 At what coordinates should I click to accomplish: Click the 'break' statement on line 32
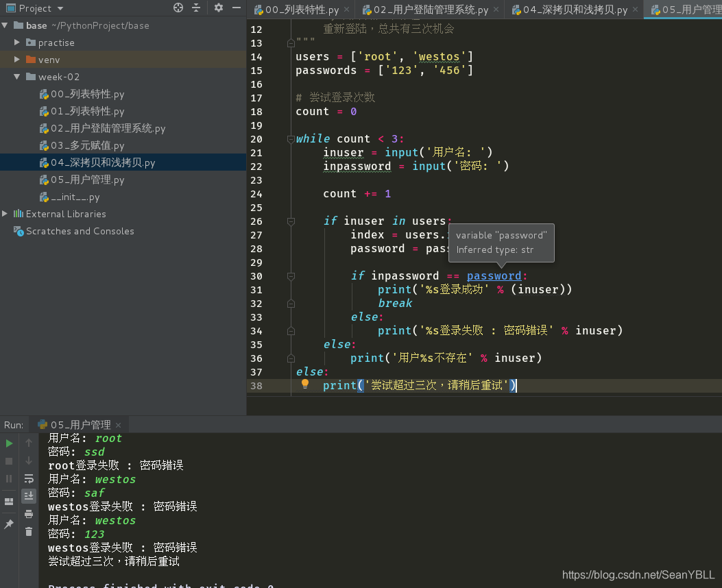395,303
